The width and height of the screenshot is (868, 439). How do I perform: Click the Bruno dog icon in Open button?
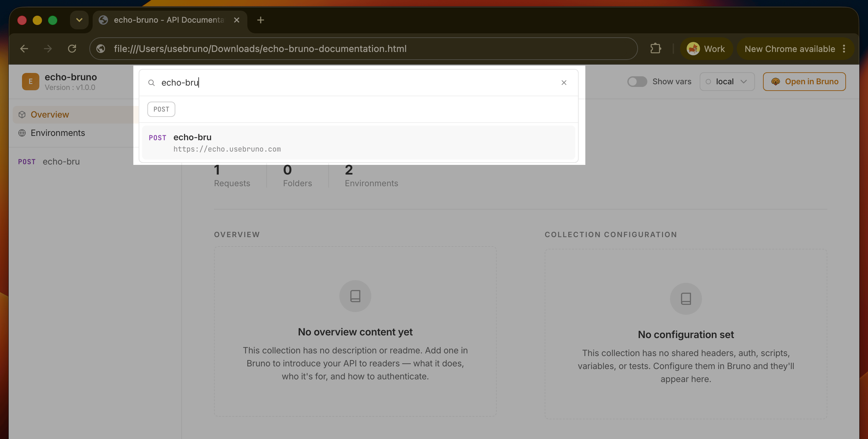[775, 82]
